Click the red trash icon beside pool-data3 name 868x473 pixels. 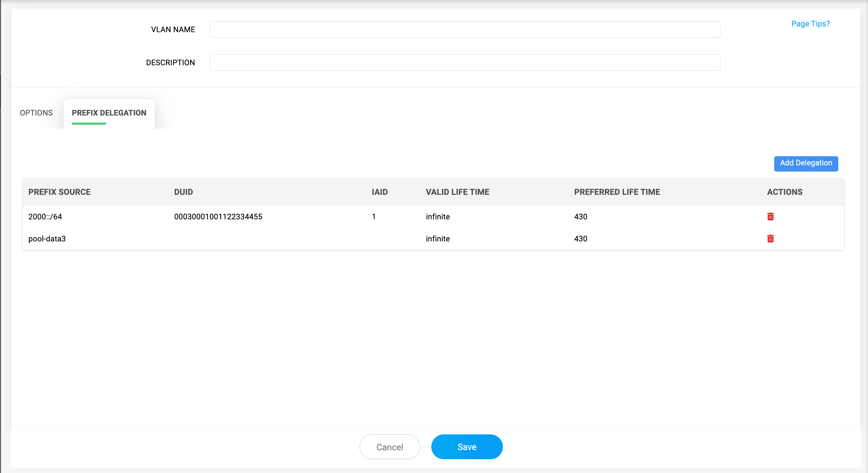[149, 239]
